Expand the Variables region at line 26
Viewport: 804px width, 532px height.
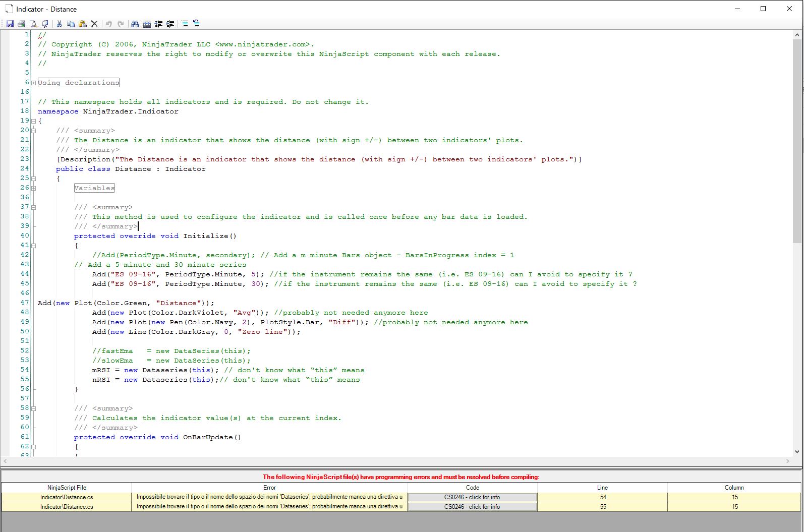tap(33, 188)
